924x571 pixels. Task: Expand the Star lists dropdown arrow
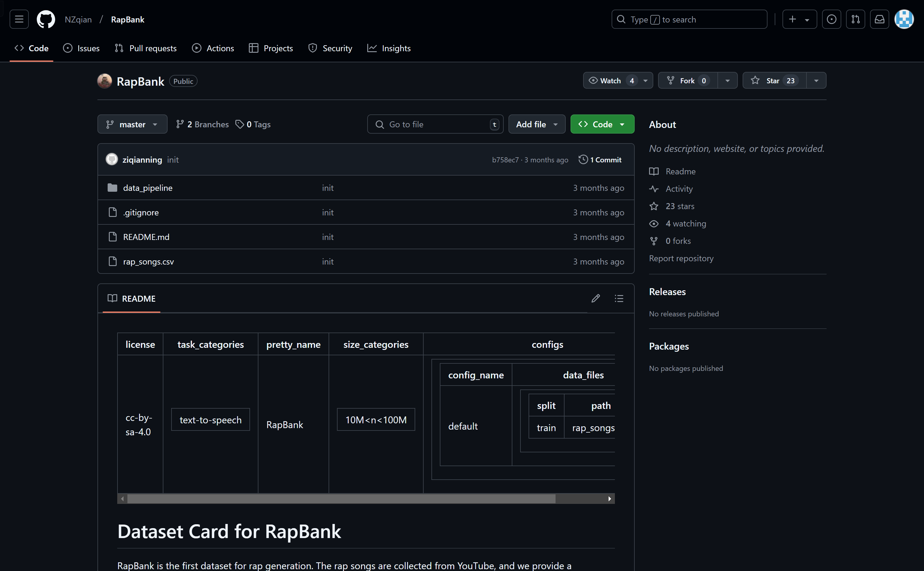click(x=816, y=81)
